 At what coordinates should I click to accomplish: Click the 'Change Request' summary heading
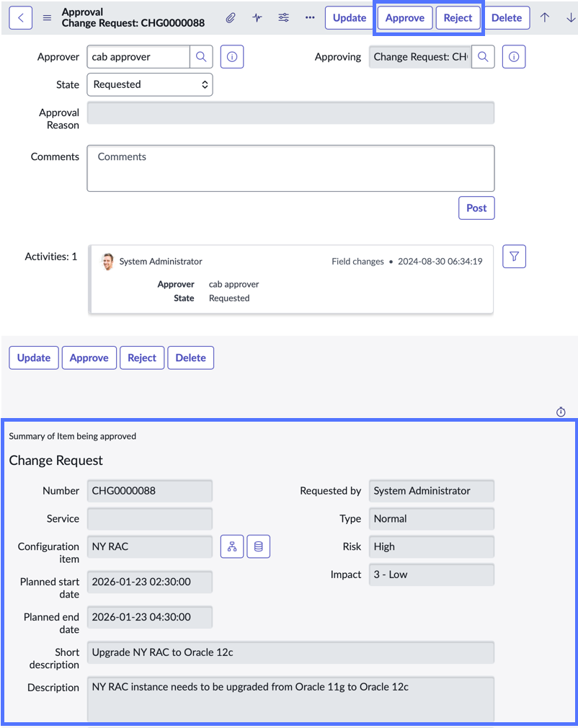pos(55,460)
